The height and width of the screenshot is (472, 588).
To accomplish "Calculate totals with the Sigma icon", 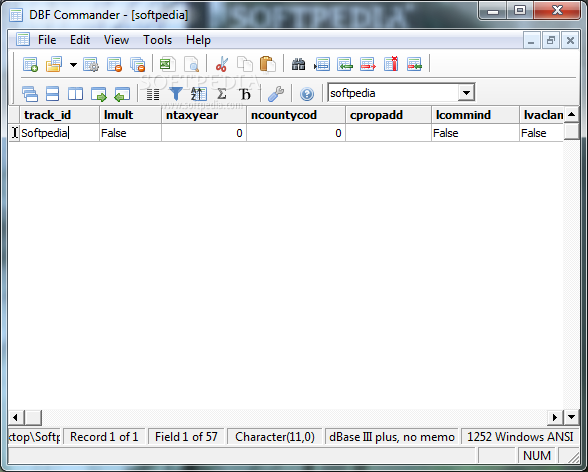I will [x=222, y=94].
